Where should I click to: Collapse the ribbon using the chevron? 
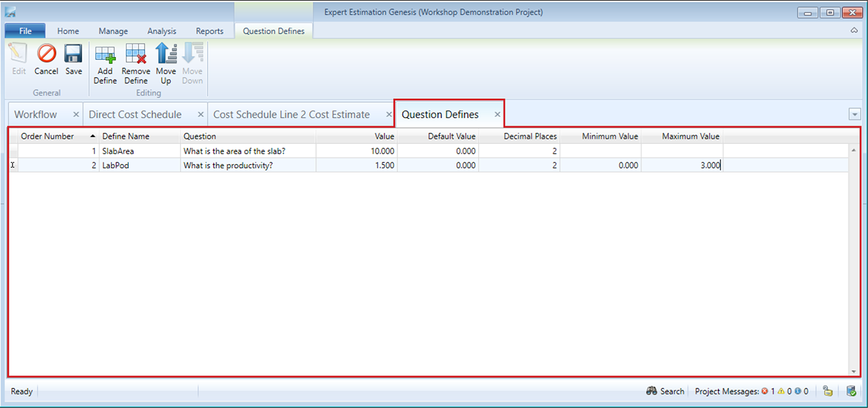click(854, 31)
